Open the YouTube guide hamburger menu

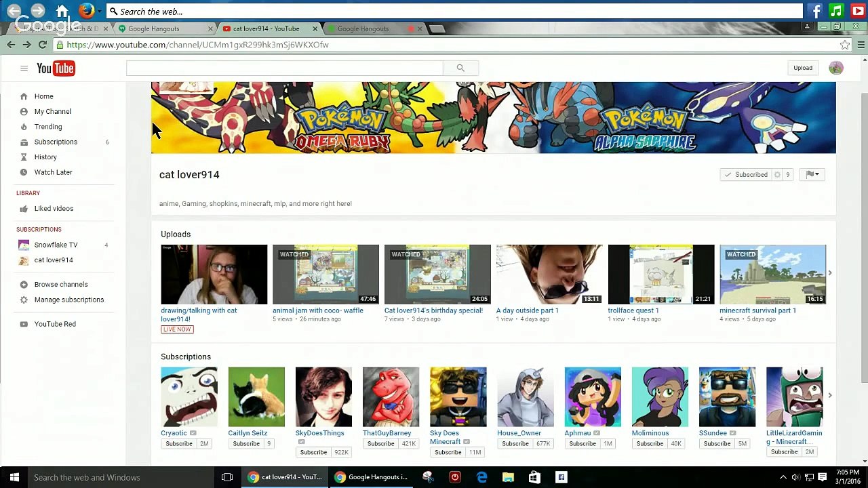click(x=24, y=68)
